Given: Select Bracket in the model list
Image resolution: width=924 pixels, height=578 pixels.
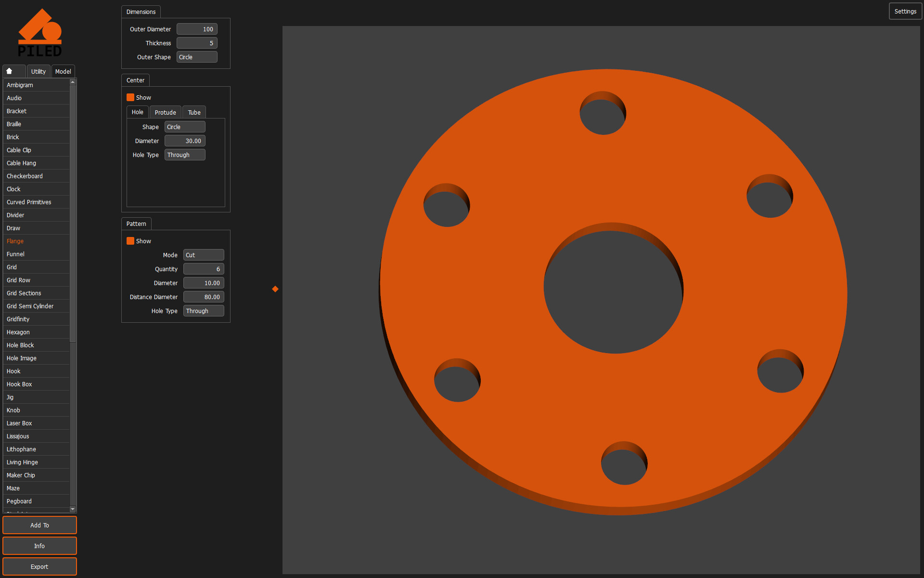Looking at the screenshot, I should pos(36,111).
